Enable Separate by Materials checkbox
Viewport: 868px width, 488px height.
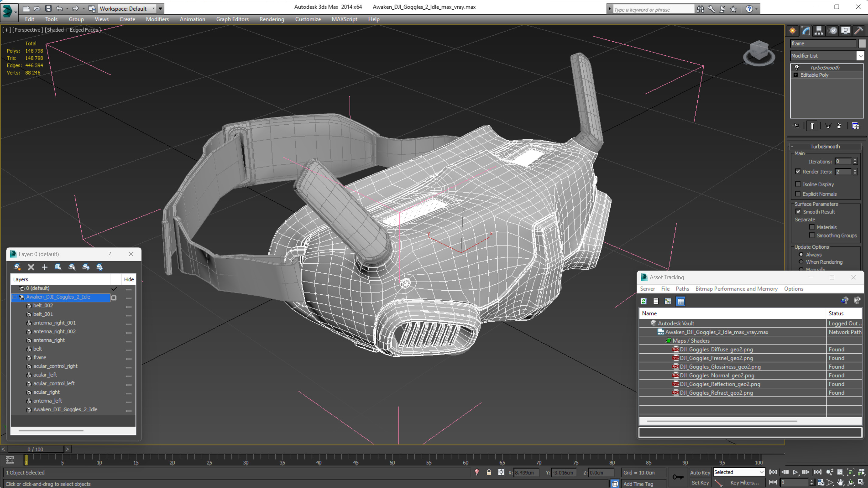click(x=812, y=227)
